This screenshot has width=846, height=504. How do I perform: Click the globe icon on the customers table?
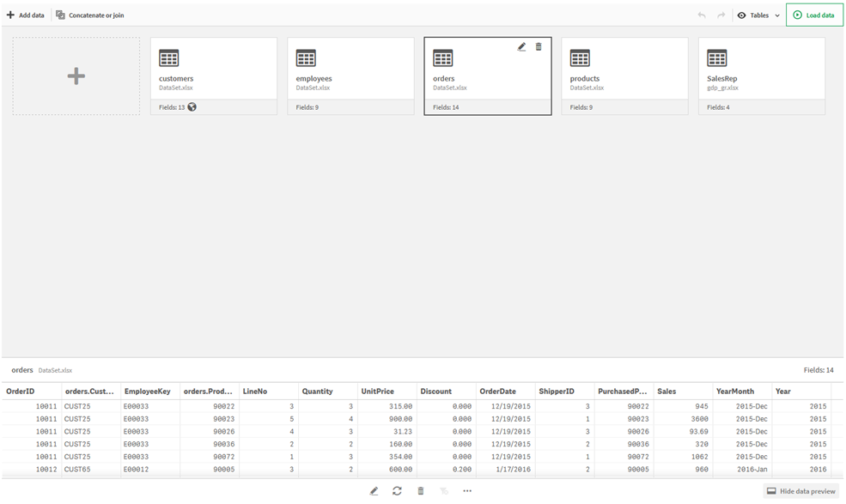click(x=192, y=106)
